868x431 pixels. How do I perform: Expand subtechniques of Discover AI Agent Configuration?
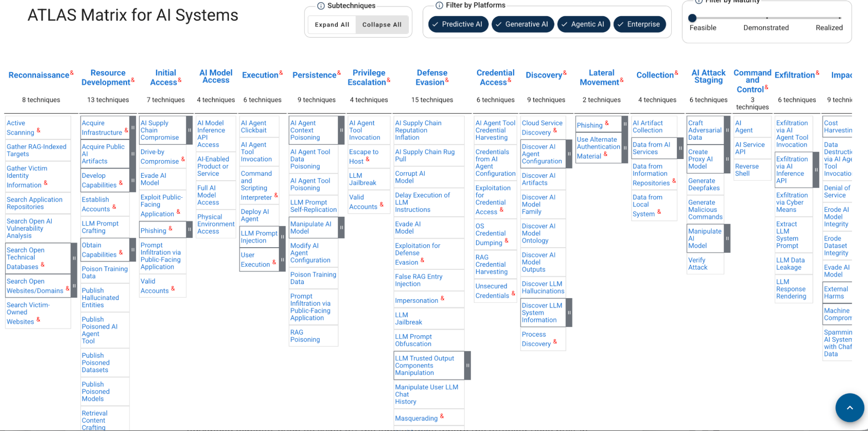(569, 154)
